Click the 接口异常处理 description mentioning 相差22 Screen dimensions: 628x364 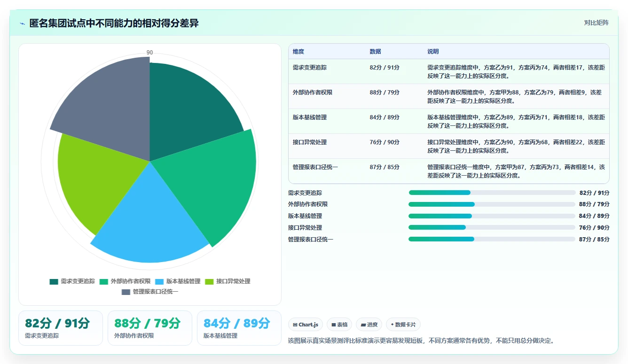[516, 146]
